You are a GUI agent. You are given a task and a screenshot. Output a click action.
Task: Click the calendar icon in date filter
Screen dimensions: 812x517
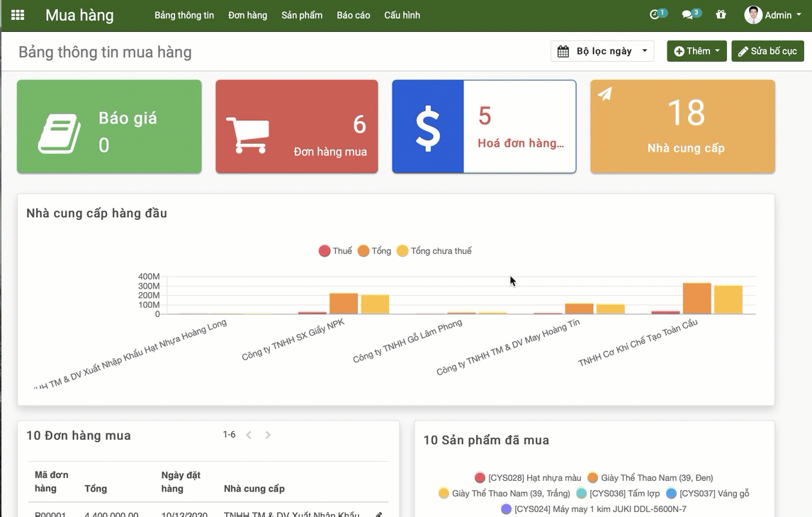pyautogui.click(x=563, y=51)
